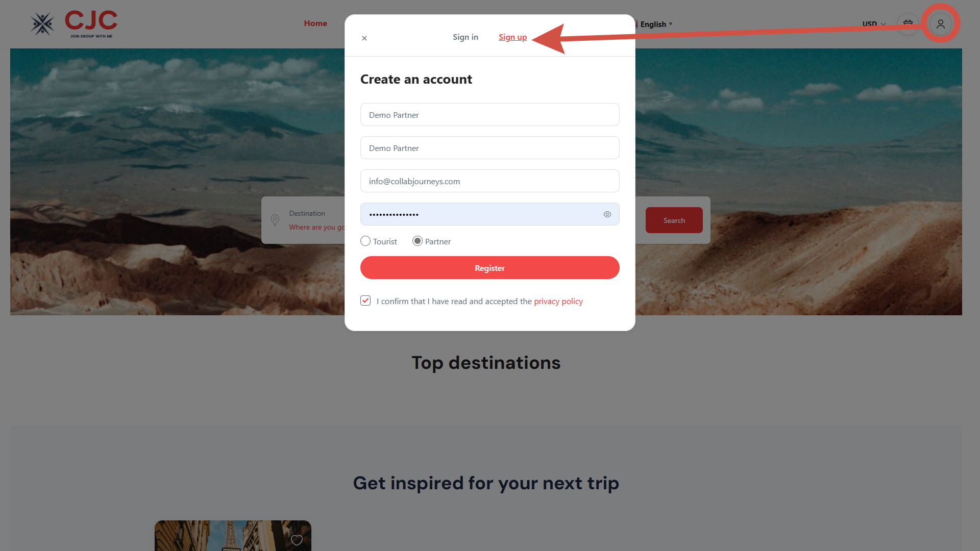Open the user account icon

[x=940, y=24]
